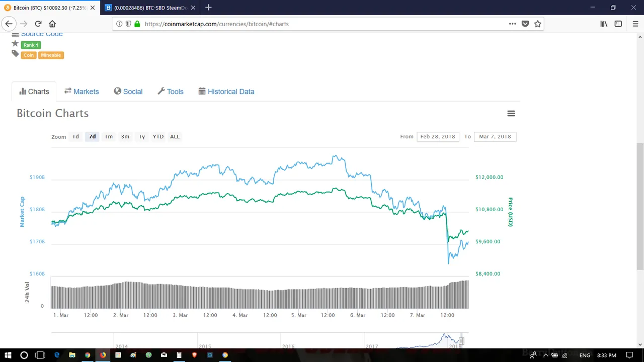Open the Social tab
The height and width of the screenshot is (362, 644).
(128, 92)
